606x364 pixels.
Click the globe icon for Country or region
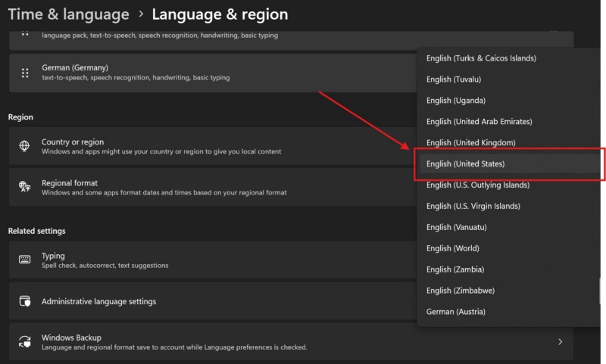[25, 146]
